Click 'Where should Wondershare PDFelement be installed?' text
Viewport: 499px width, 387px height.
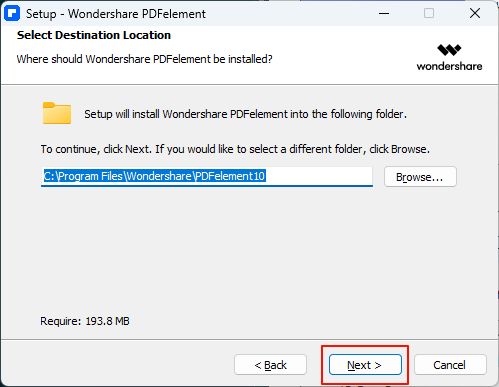point(144,59)
